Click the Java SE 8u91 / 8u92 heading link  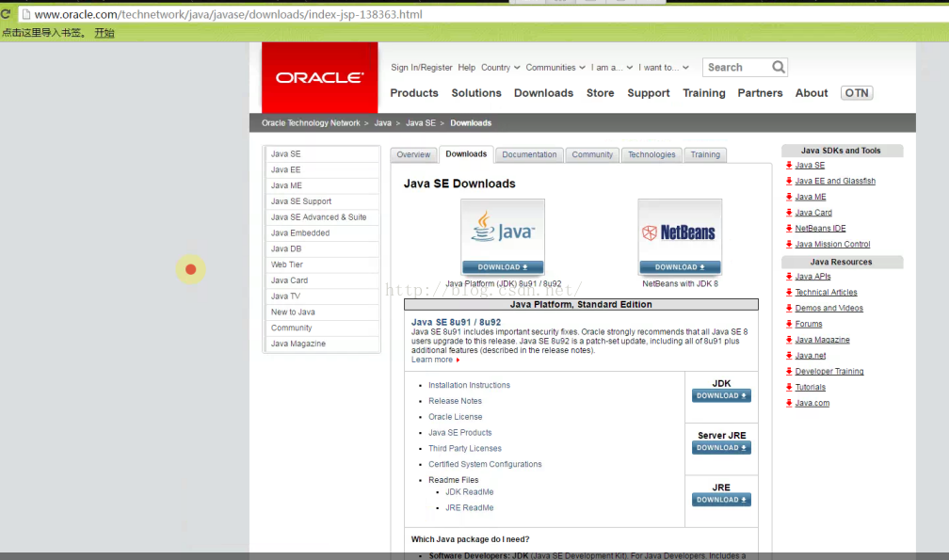[456, 322]
